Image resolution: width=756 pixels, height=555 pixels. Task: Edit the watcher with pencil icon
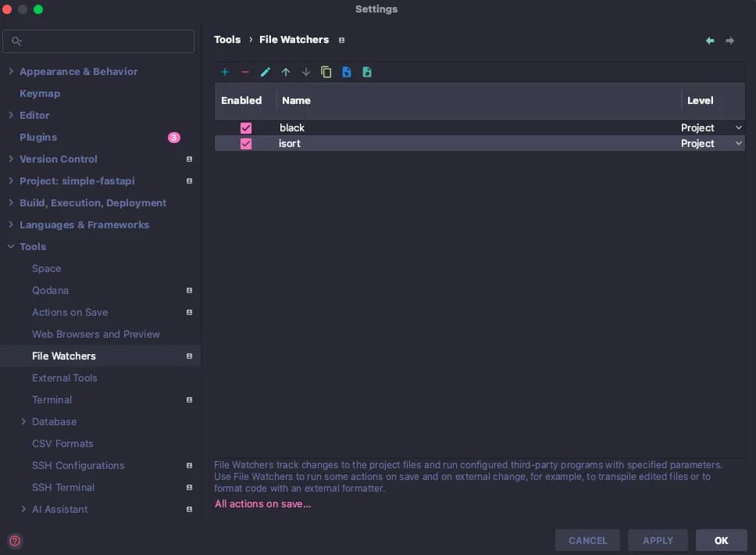click(x=266, y=73)
